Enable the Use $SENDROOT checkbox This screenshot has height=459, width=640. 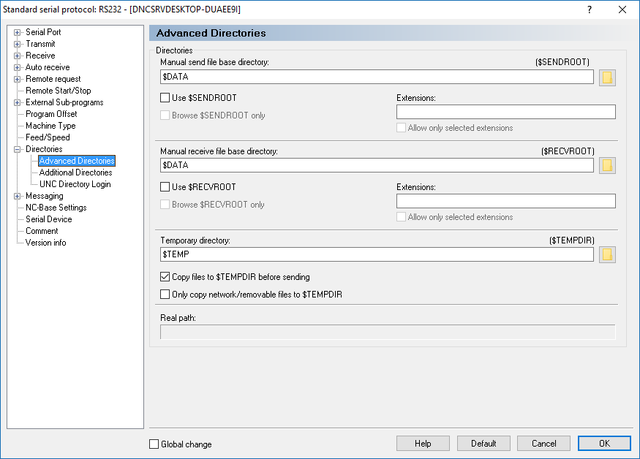click(165, 98)
